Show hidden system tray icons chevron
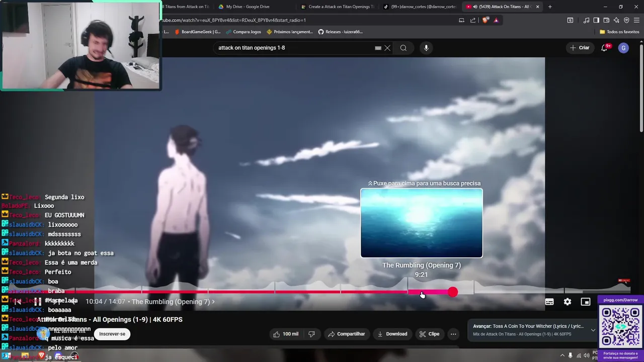Image resolution: width=644 pixels, height=362 pixels. pyautogui.click(x=562, y=355)
